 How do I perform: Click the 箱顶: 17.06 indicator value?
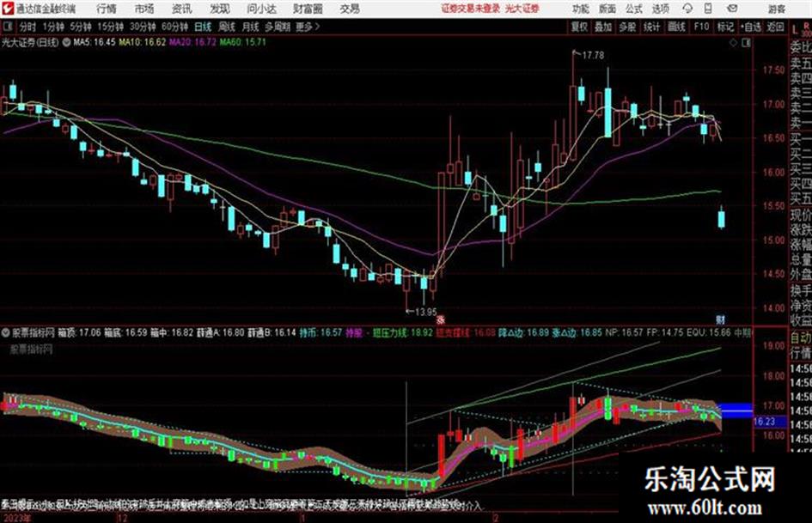click(78, 332)
